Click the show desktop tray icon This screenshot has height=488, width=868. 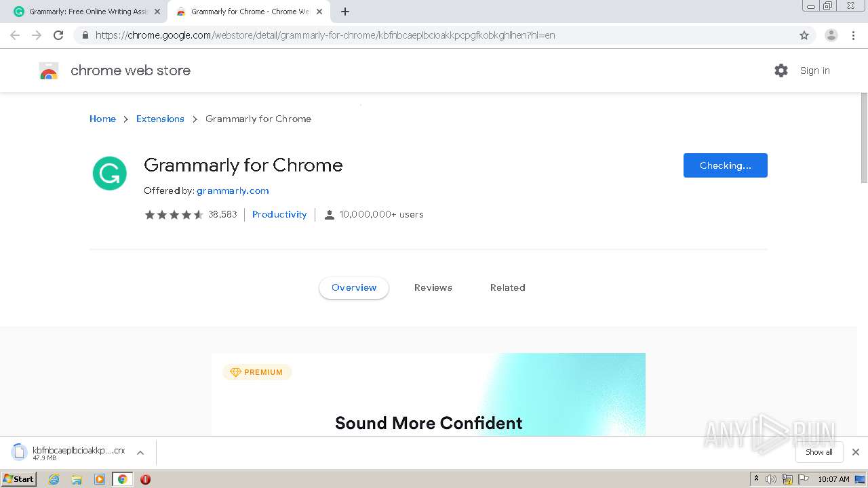[861, 479]
